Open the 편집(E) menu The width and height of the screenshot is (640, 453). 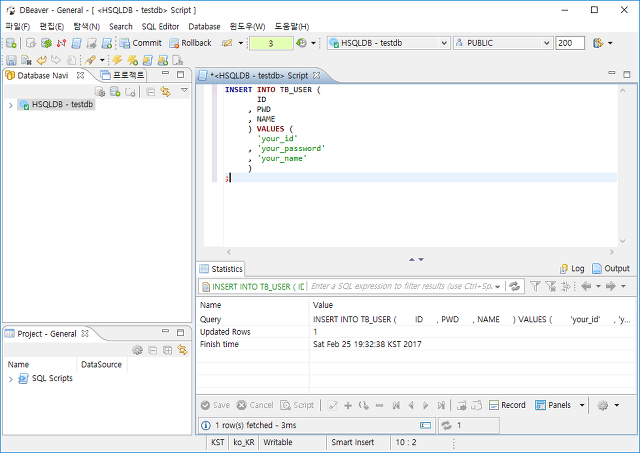pos(51,27)
